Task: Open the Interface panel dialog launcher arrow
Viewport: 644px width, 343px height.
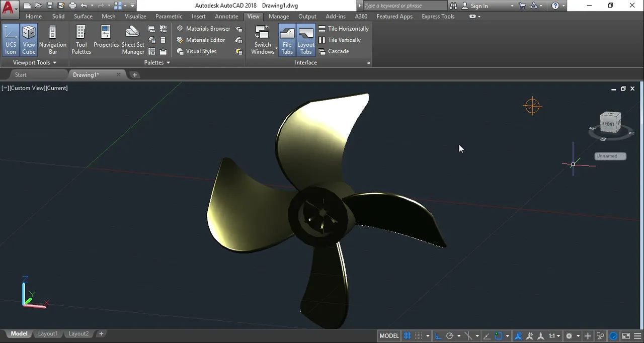Action: [368, 63]
